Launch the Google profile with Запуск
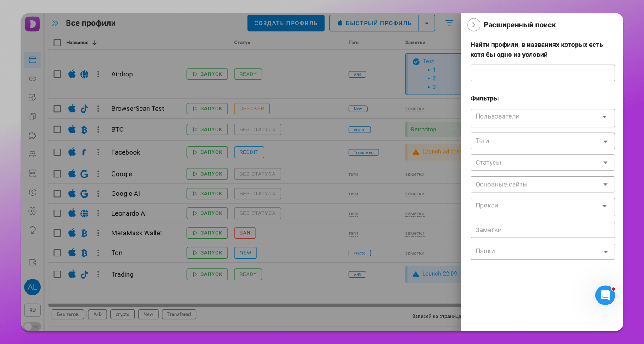Screen dimensions: 644x344 coord(207,174)
